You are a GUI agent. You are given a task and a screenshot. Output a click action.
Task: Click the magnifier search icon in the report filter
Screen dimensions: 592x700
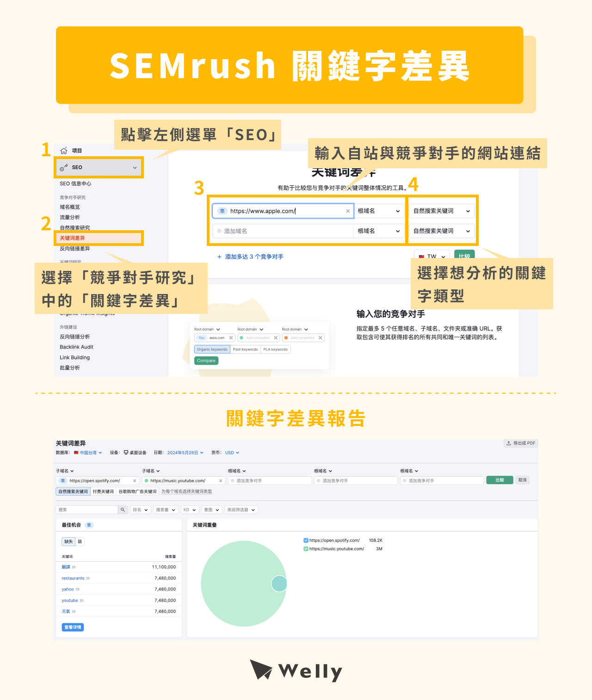[x=123, y=510]
